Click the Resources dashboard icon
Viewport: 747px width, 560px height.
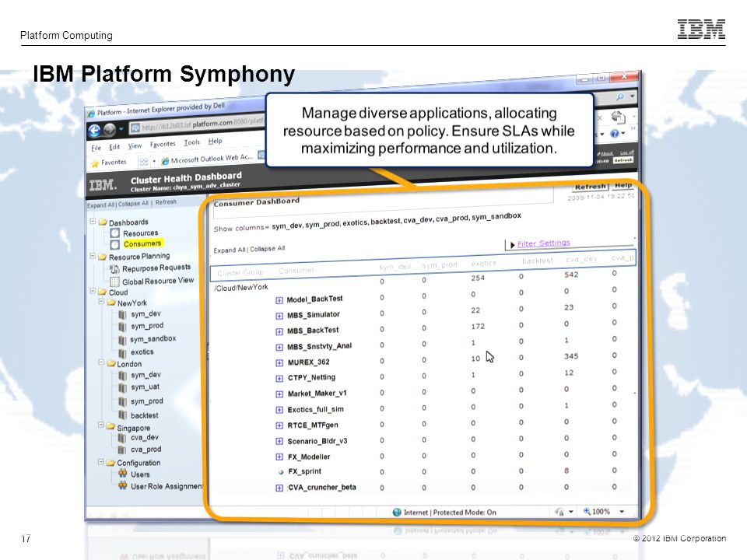[115, 233]
